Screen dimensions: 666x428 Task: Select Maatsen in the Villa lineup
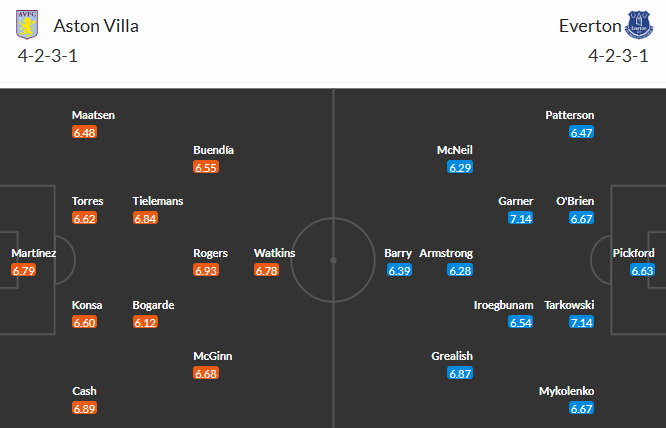pos(93,115)
